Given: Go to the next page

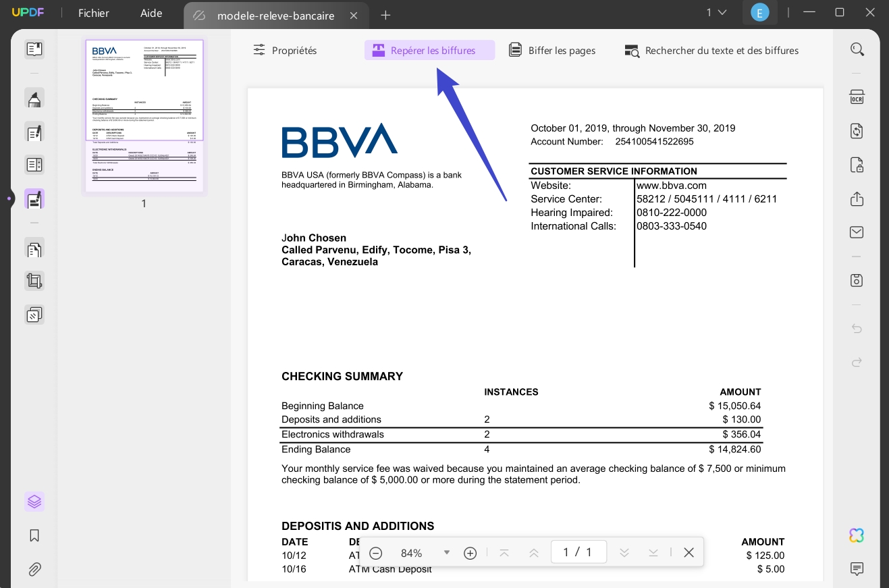Looking at the screenshot, I should click(624, 553).
